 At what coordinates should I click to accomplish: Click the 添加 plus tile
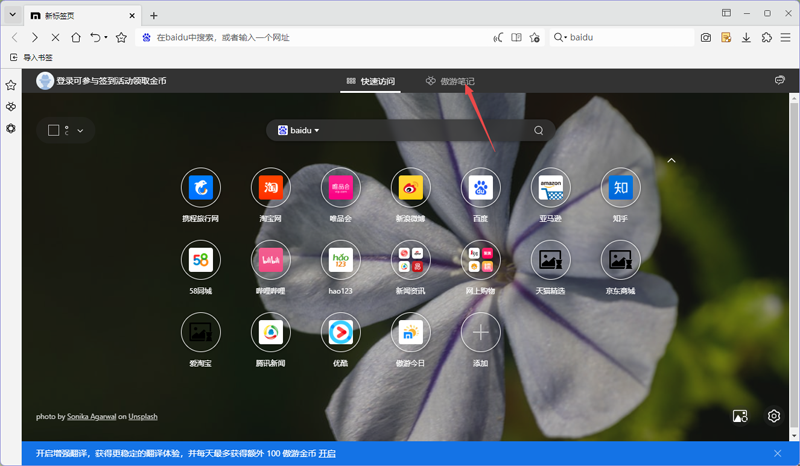pos(480,333)
